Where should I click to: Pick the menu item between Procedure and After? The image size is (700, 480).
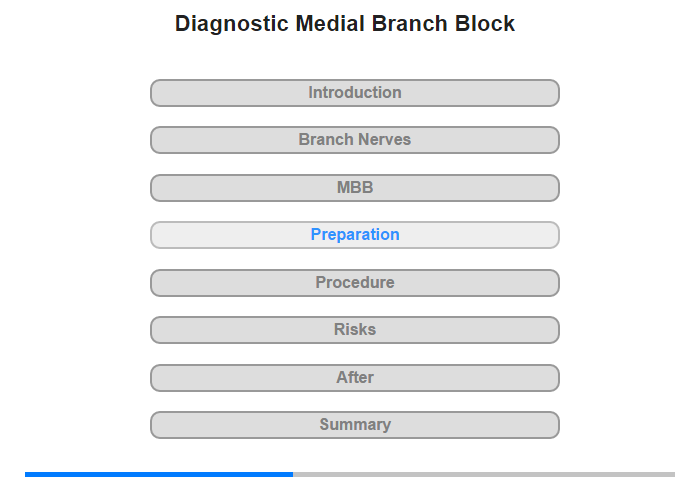355,330
